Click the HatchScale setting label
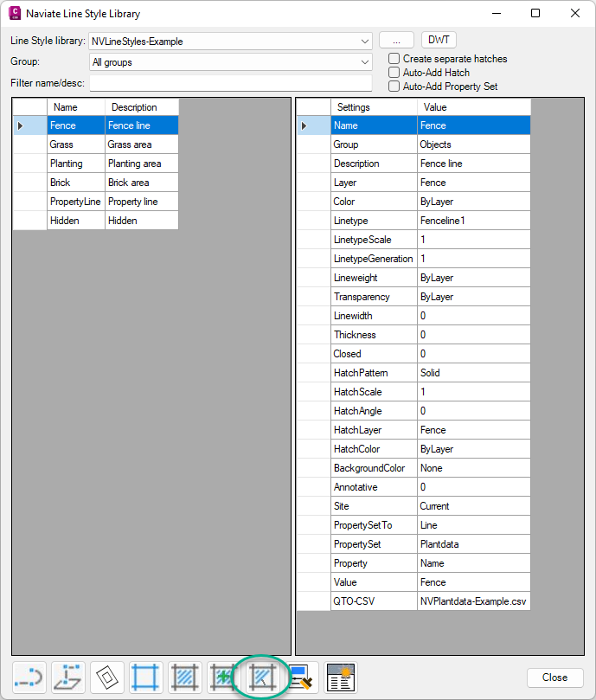The image size is (596, 700). [374, 392]
